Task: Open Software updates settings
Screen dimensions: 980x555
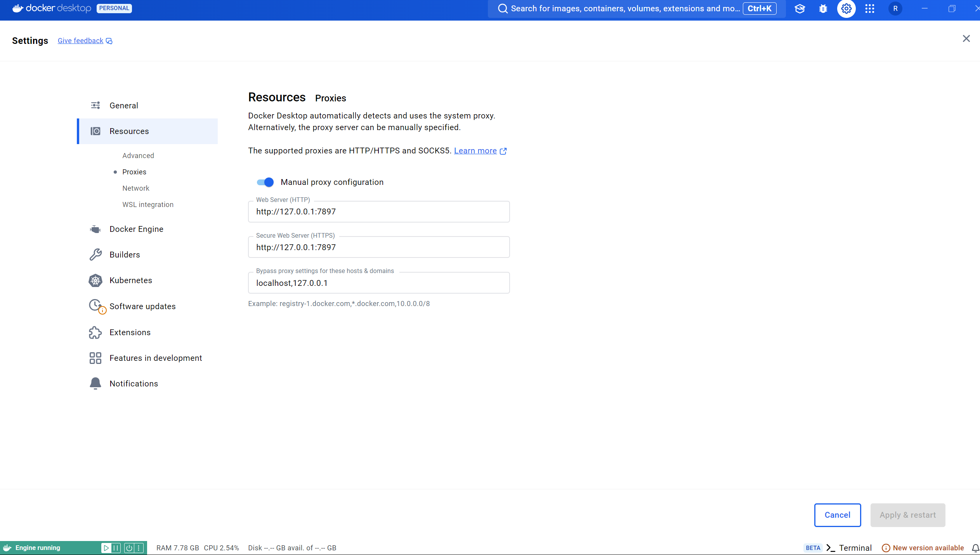Action: 147,306
